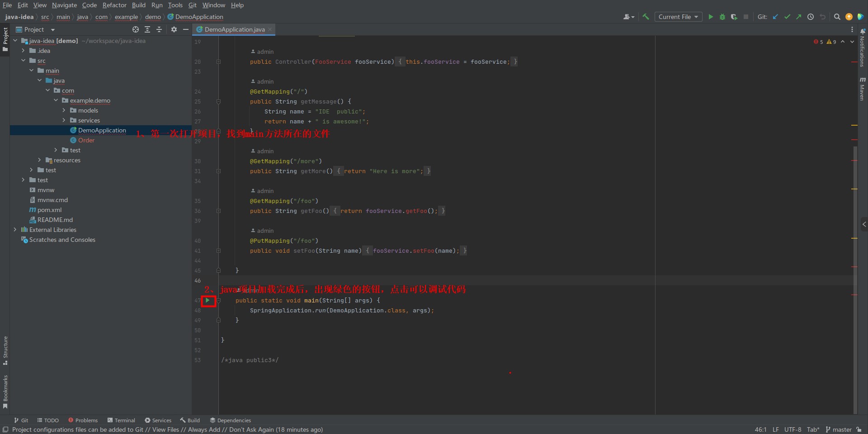Open the File menu
The width and height of the screenshot is (868, 434).
[7, 5]
